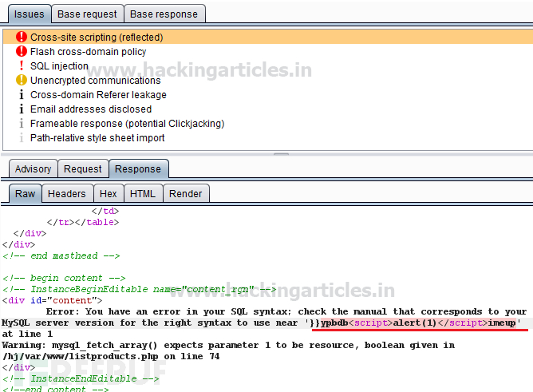533x392 pixels.
Task: Click the 'begin content' HTML comment
Action: (x=64, y=278)
